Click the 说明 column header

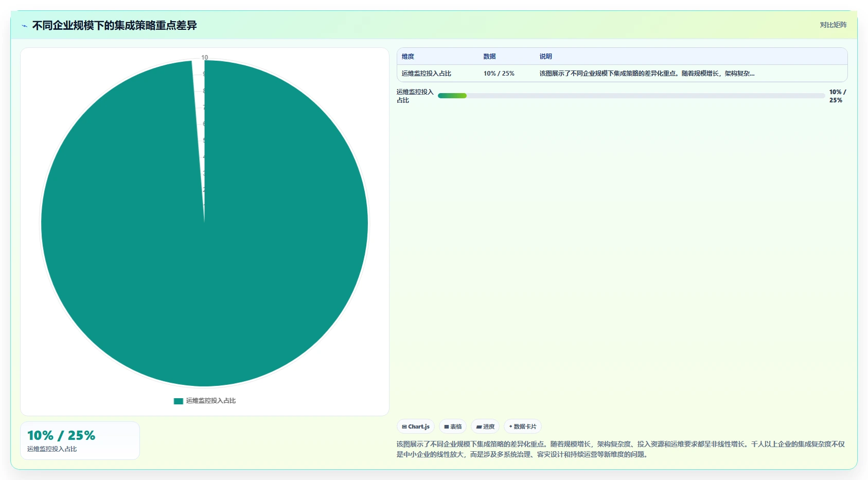545,57
